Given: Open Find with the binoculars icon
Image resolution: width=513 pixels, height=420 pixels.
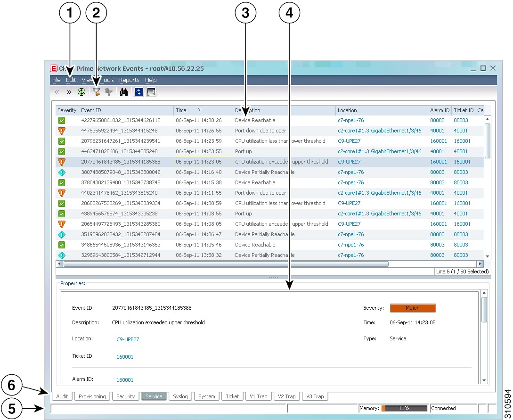Looking at the screenshot, I should click(x=124, y=92).
